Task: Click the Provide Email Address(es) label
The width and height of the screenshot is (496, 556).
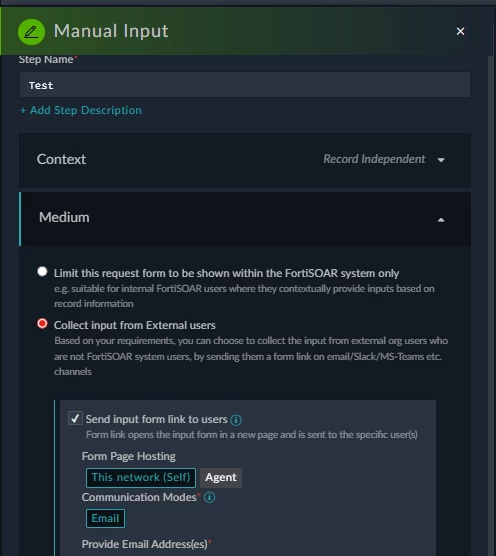Action: coord(146,544)
